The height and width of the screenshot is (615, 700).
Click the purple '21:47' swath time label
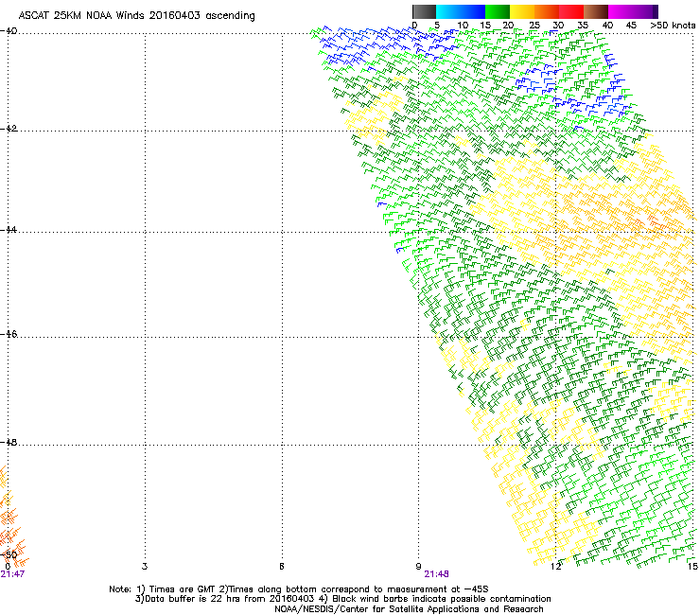tap(12, 574)
